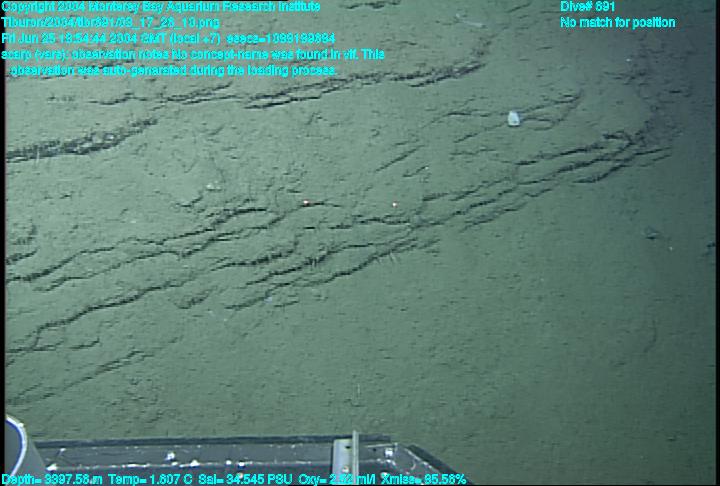Click the Sal reading '34.545 PSU'
Image resolution: width=720 pixels, height=486 pixels.
245,480
